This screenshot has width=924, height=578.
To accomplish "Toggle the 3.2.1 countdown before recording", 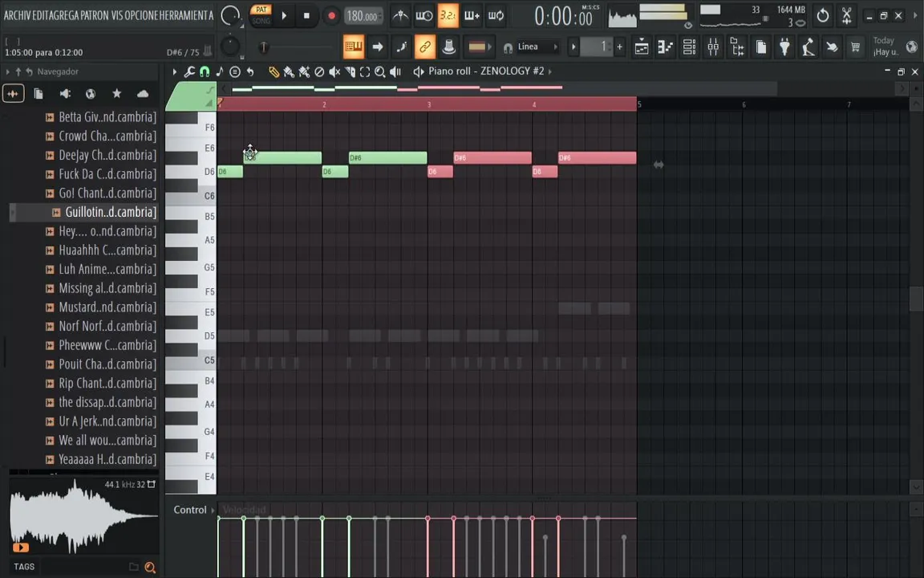I will pyautogui.click(x=448, y=16).
